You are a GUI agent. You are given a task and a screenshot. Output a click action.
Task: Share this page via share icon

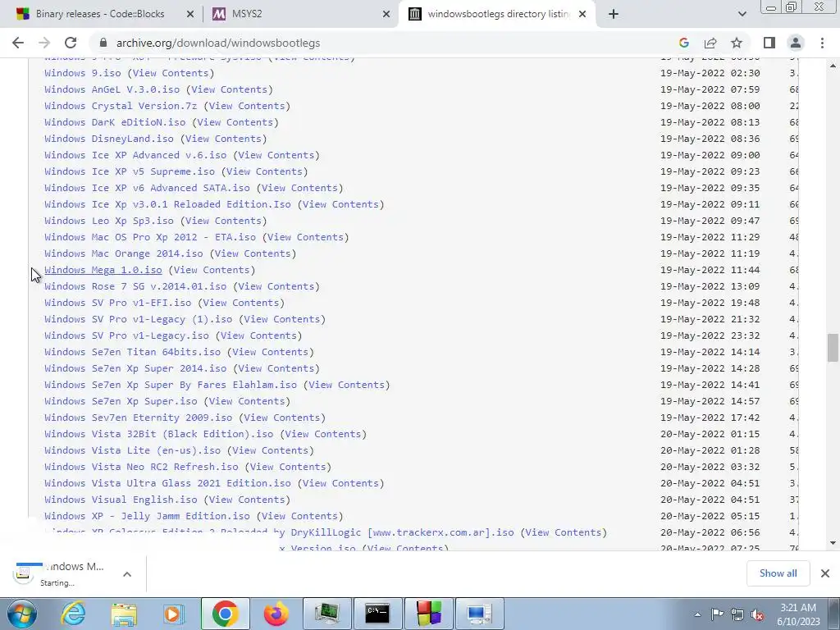coord(710,43)
